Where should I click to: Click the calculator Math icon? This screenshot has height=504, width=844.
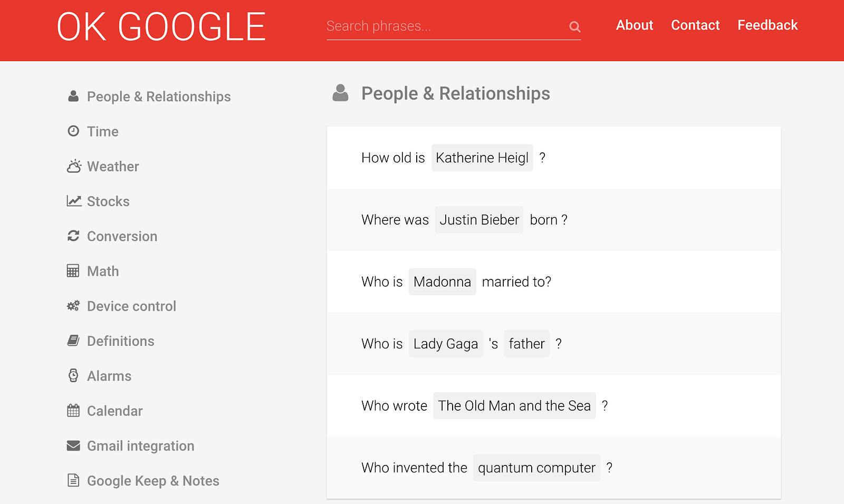73,271
